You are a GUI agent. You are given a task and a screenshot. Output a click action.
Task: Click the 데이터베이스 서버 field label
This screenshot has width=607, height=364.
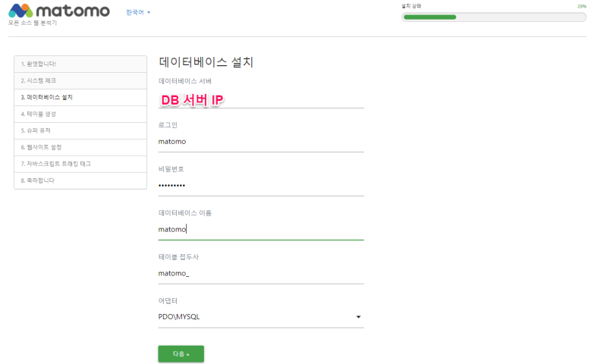coord(185,81)
